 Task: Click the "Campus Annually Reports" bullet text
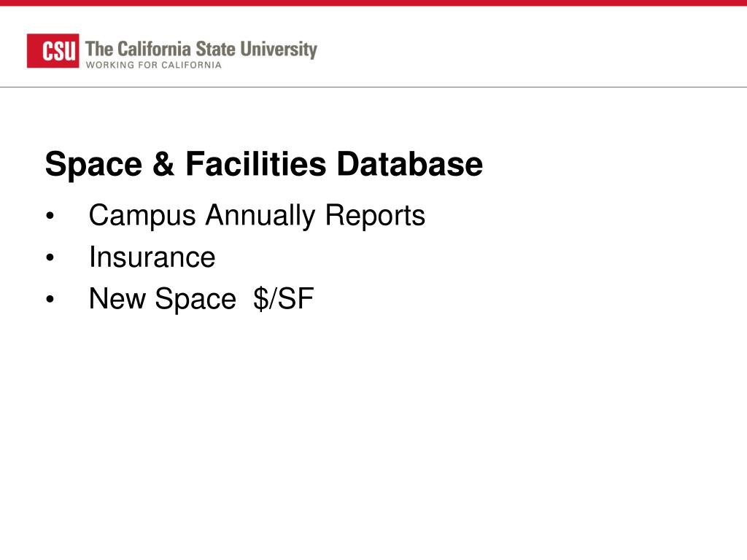tap(257, 216)
